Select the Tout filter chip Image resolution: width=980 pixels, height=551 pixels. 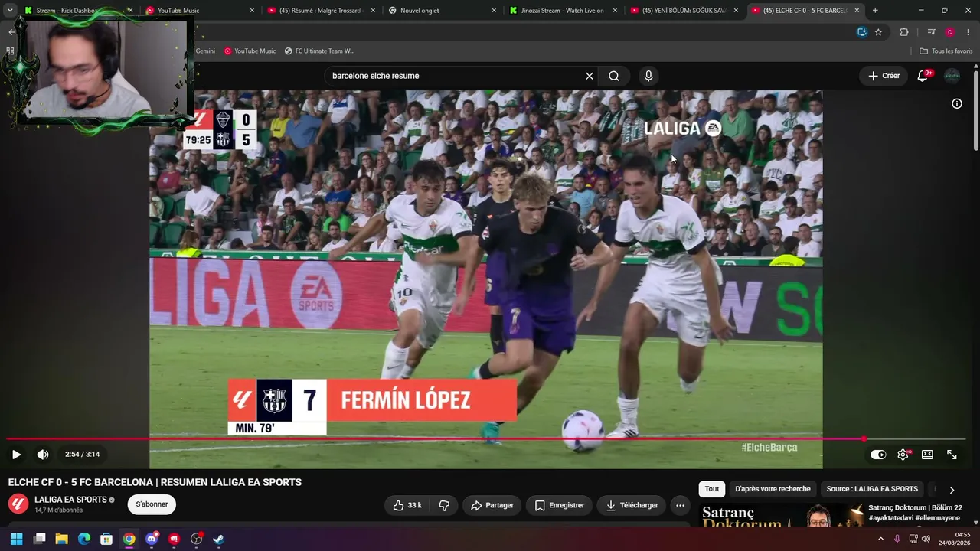pyautogui.click(x=712, y=489)
